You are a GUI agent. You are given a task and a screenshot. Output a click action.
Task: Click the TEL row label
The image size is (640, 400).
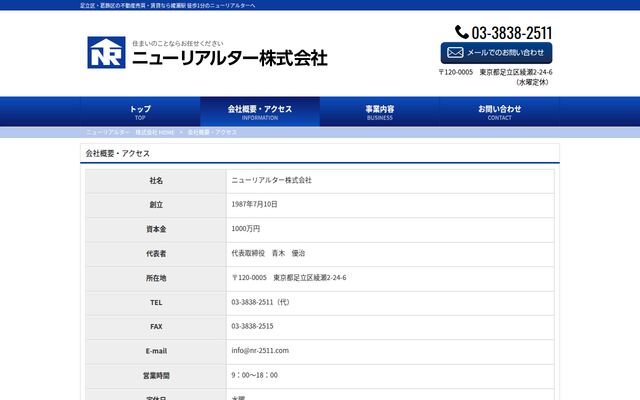tap(156, 302)
